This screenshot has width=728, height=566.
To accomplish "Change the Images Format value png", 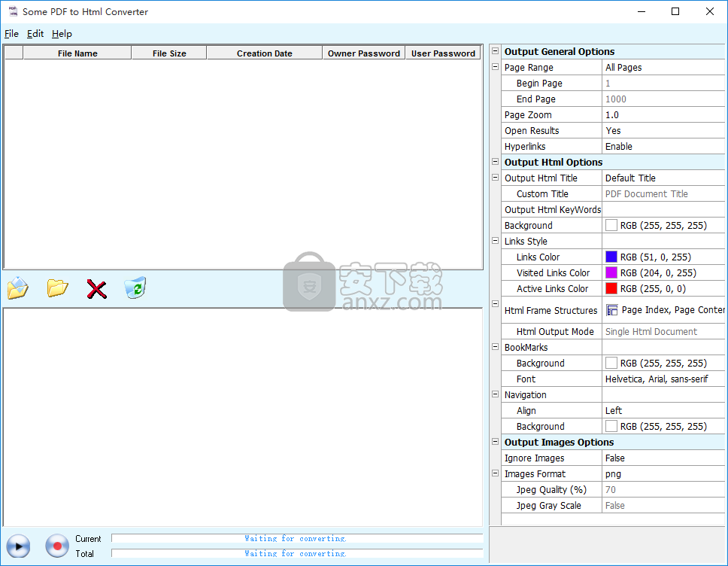I will pos(663,473).
